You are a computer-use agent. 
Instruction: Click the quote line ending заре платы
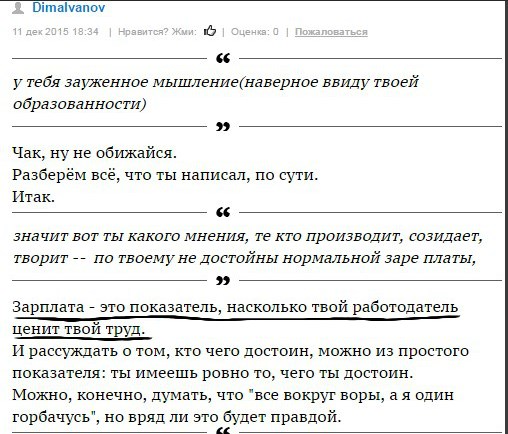coord(244,258)
